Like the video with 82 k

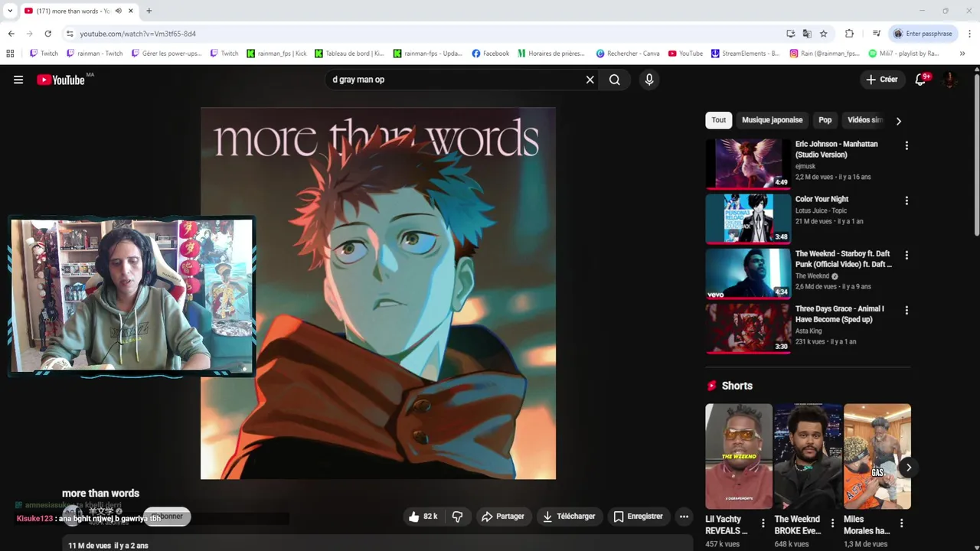[423, 517]
